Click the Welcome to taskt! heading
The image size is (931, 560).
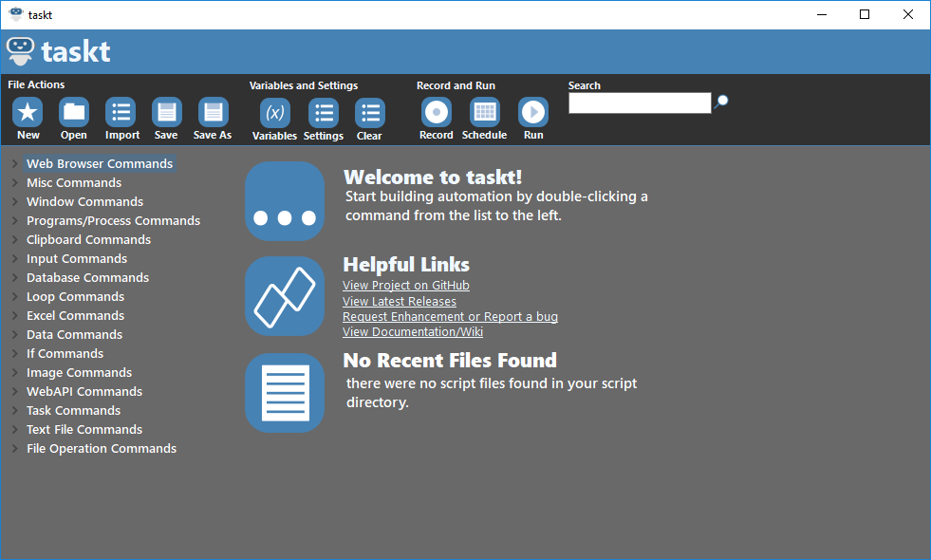[433, 177]
